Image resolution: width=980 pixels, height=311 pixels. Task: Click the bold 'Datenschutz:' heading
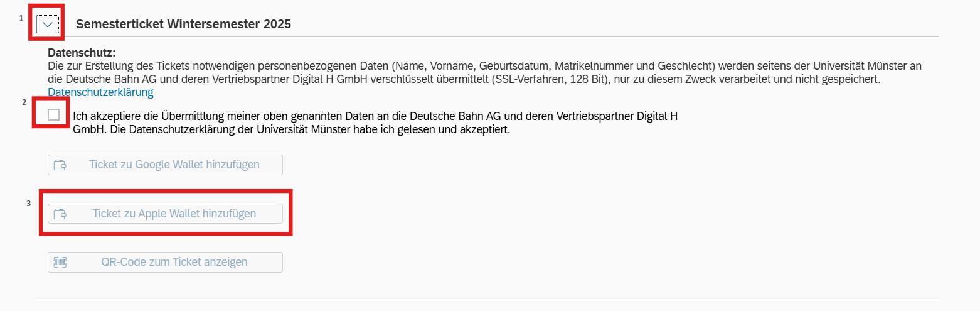(x=82, y=53)
